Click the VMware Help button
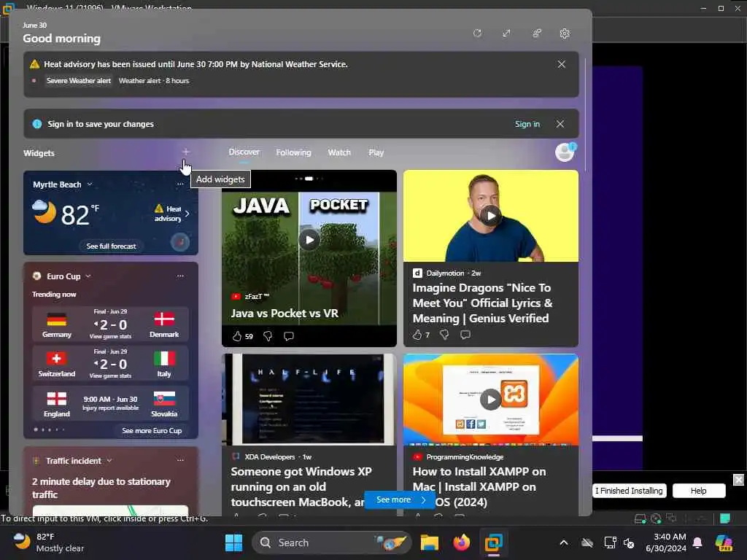This screenshot has height=560, width=747. click(x=699, y=491)
